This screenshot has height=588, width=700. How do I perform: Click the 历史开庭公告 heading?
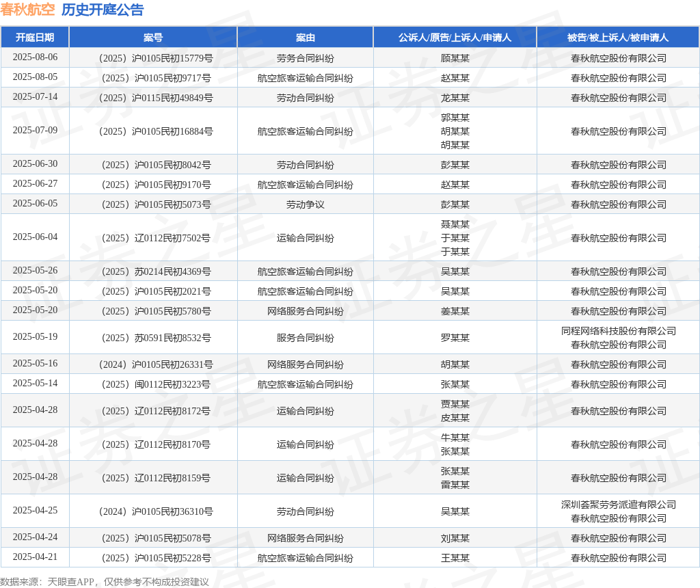tap(103, 10)
